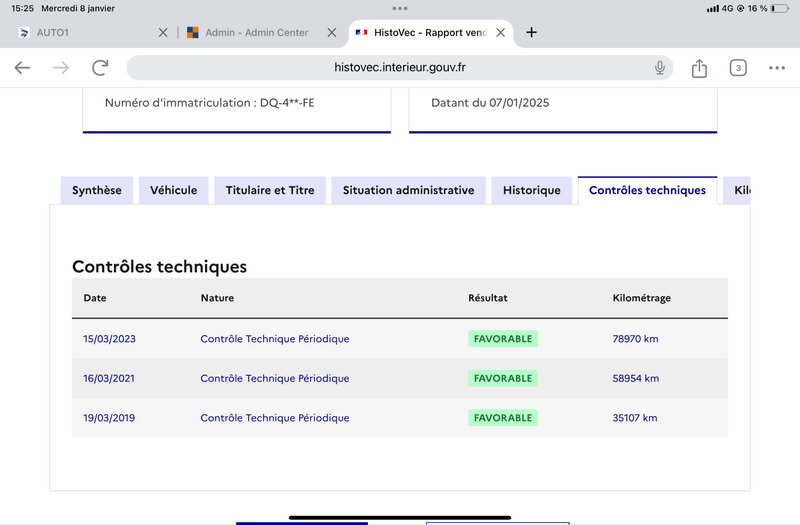Open the browser three-dot menu

click(777, 68)
